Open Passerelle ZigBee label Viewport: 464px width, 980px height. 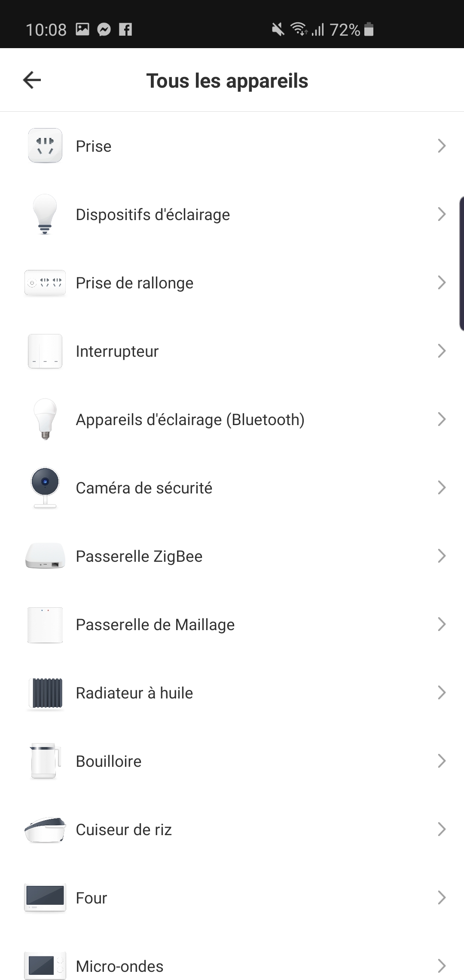[x=139, y=556]
